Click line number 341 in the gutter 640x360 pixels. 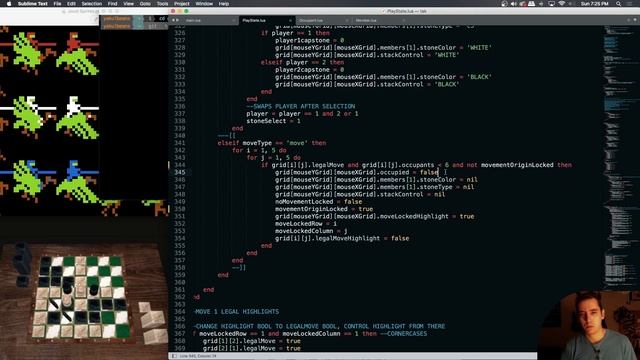coord(180,143)
